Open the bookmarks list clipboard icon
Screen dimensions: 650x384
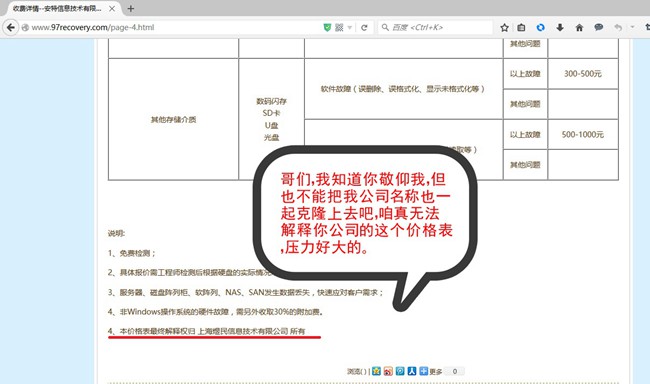point(521,27)
